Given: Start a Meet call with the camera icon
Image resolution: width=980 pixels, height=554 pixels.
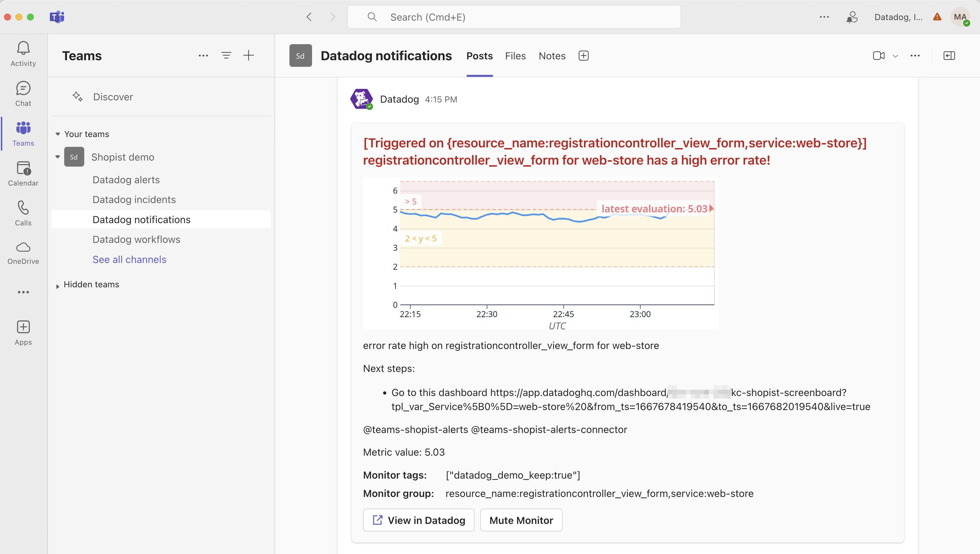Looking at the screenshot, I should point(879,56).
